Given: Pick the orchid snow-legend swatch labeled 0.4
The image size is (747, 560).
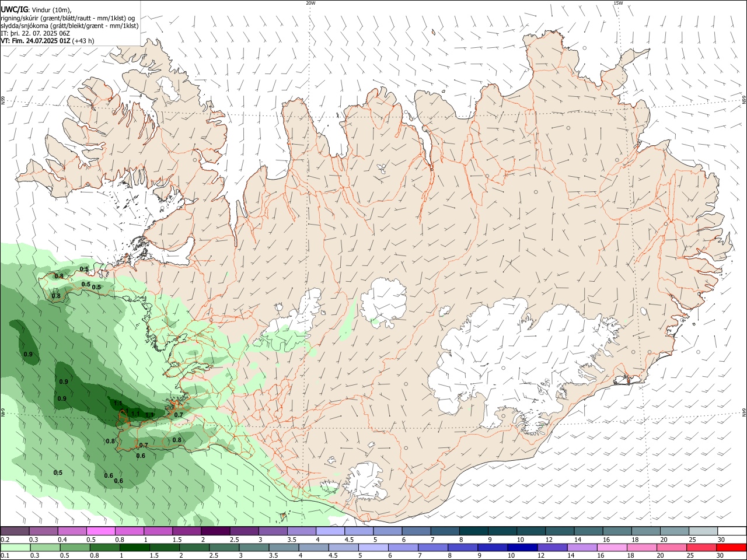Looking at the screenshot, I should tap(72, 531).
